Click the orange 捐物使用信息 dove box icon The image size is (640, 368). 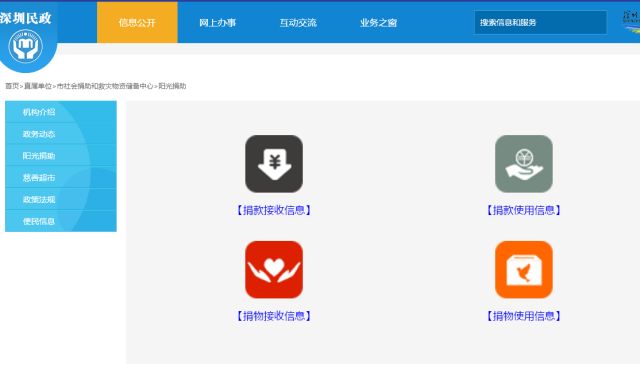point(524,269)
